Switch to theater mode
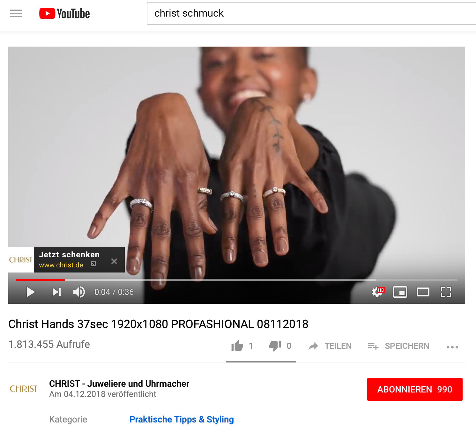The height and width of the screenshot is (448, 476). [423, 292]
